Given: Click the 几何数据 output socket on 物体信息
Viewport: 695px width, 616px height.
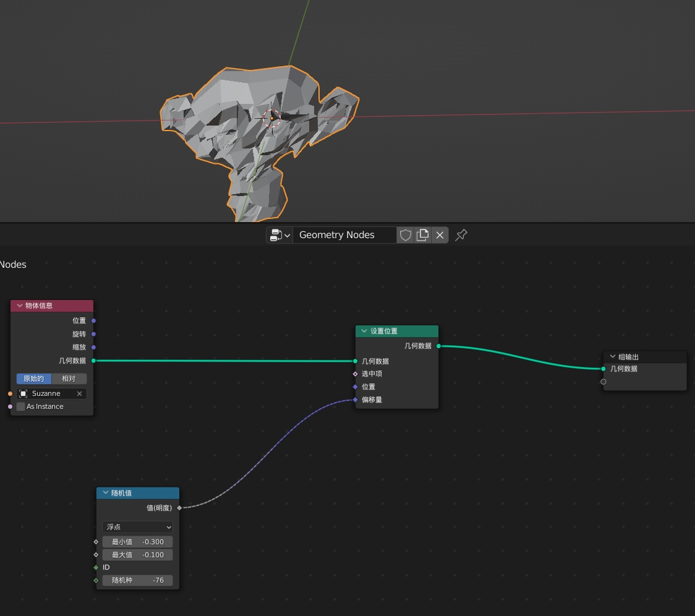Looking at the screenshot, I should pos(93,361).
